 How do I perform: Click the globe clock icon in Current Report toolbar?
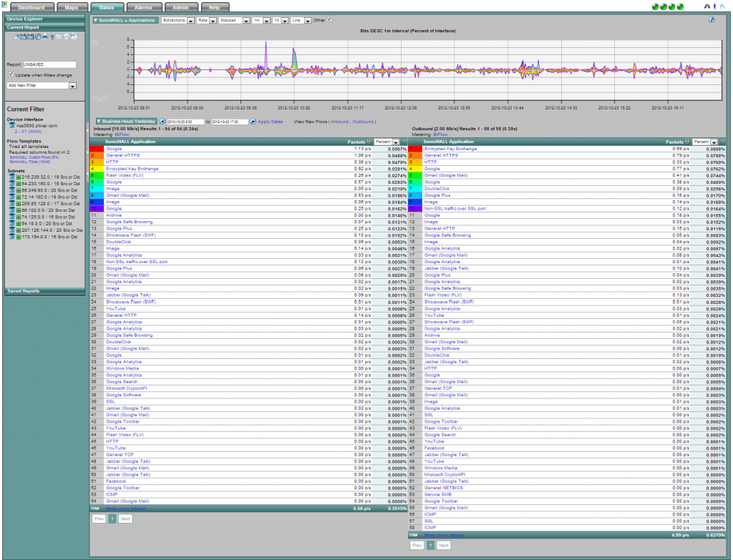point(38,36)
